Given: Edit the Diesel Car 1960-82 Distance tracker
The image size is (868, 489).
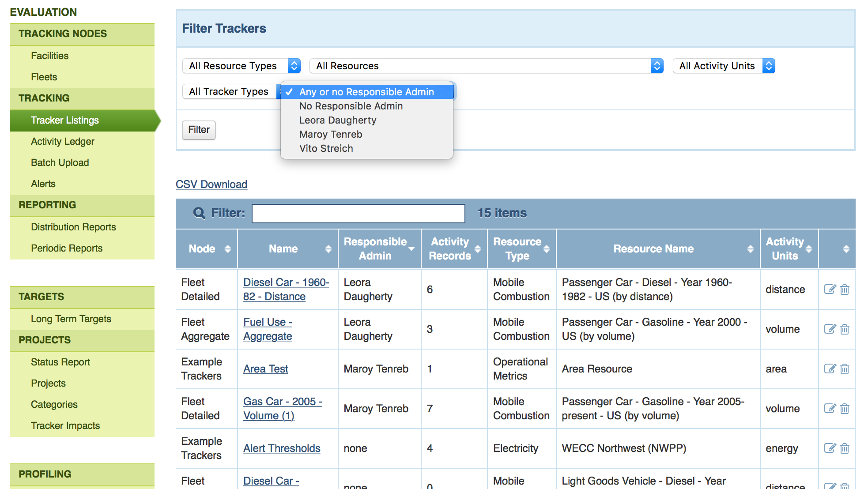Looking at the screenshot, I should pos(830,290).
